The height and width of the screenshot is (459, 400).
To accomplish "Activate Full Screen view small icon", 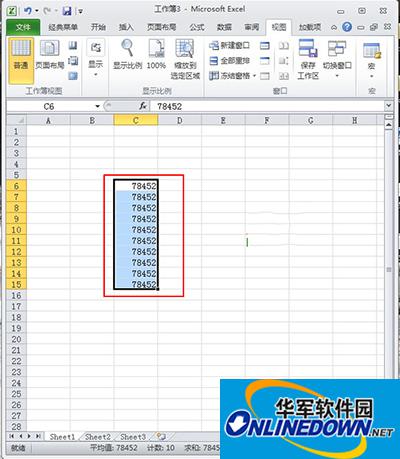I will coord(73,76).
